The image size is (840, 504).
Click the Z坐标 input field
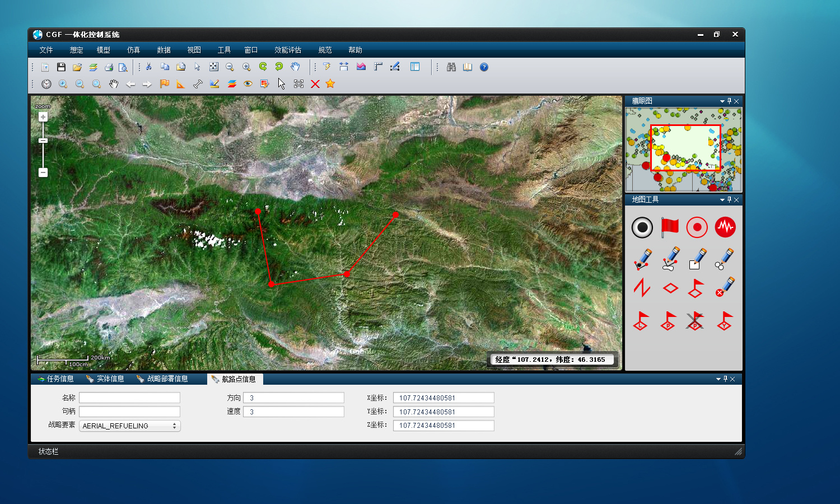point(444,426)
